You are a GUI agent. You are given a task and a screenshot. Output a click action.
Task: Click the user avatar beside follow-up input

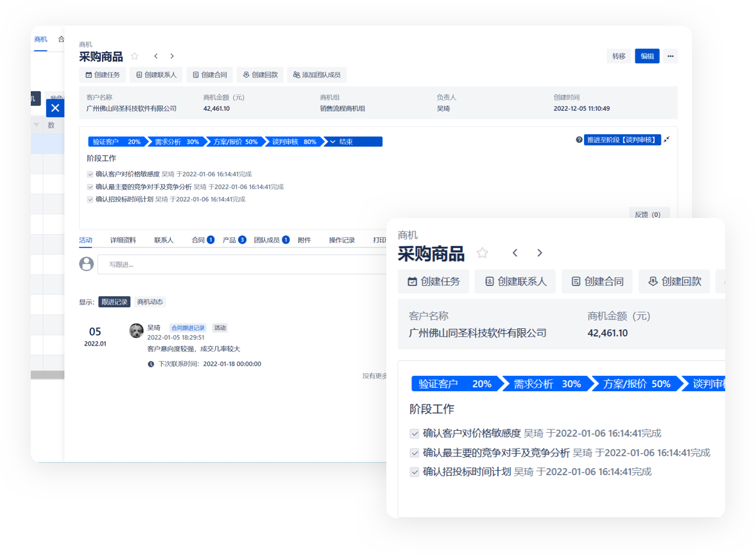86,264
